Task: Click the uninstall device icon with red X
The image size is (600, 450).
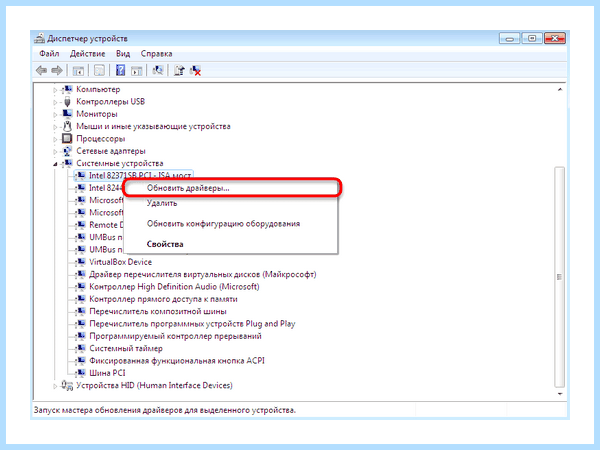Action: tap(195, 70)
